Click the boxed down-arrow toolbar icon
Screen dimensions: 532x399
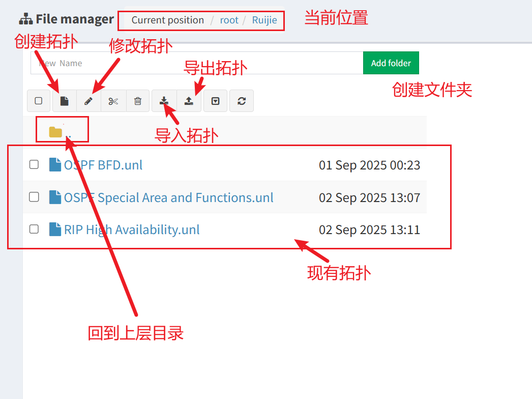(x=216, y=101)
